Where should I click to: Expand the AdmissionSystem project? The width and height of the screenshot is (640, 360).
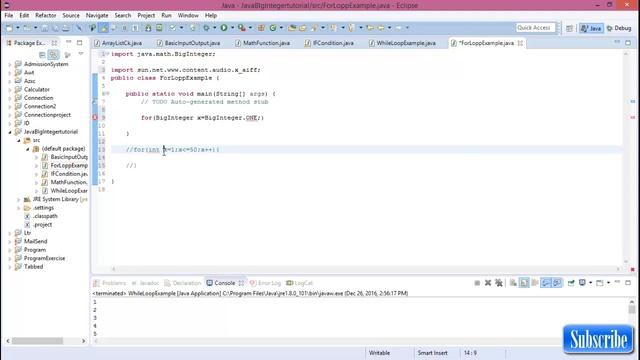click(x=10, y=64)
